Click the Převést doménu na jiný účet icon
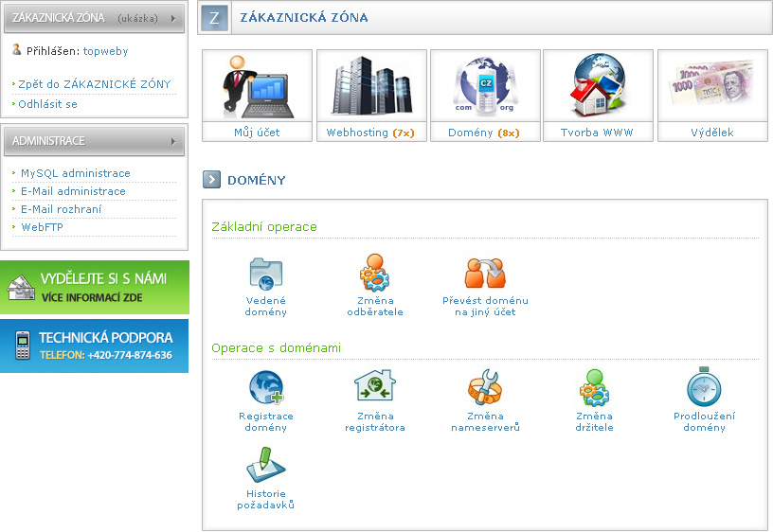The width and height of the screenshot is (773, 532). coord(485,273)
